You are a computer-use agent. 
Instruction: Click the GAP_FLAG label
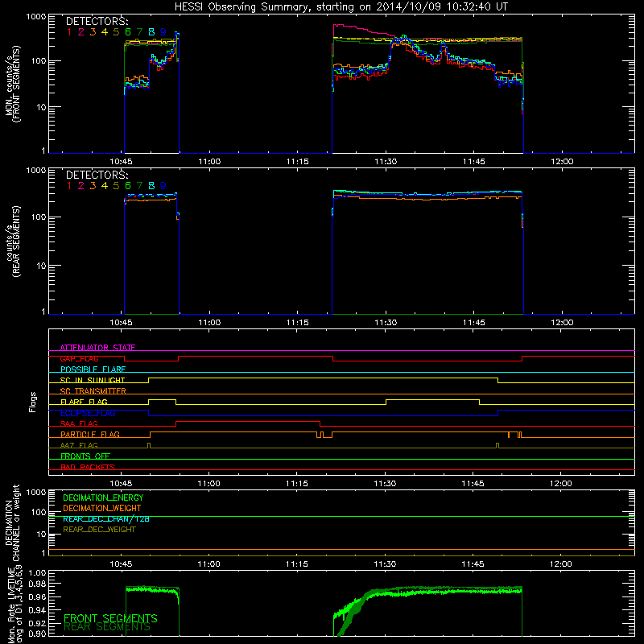pyautogui.click(x=79, y=358)
